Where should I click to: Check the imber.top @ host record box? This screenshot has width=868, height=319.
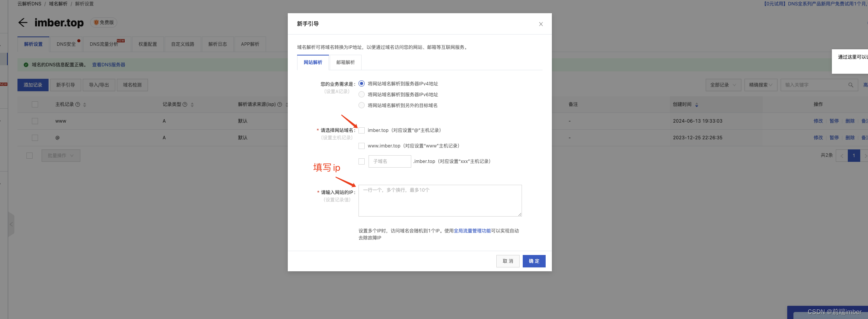362,130
